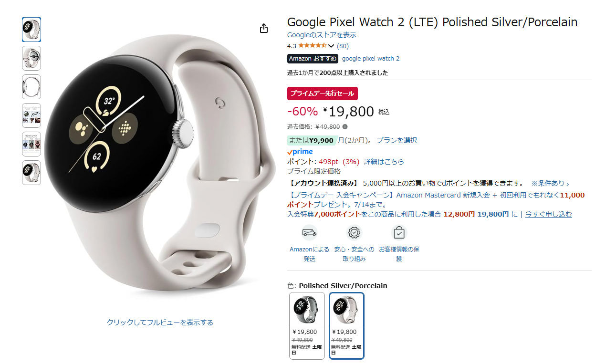This screenshot has width=595, height=364.
Task: Click the customer information protection icon
Action: [x=399, y=232]
